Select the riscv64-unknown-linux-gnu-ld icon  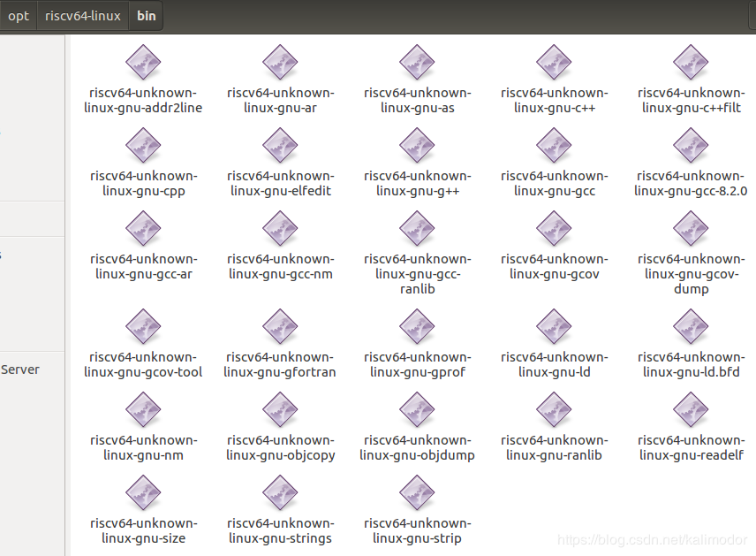point(554,327)
